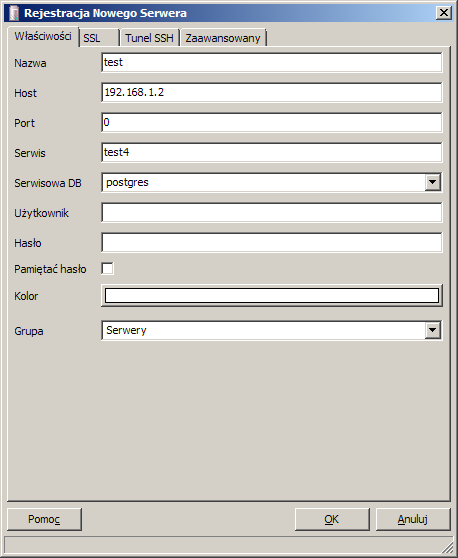Click into the Hasło password field

[x=272, y=242]
